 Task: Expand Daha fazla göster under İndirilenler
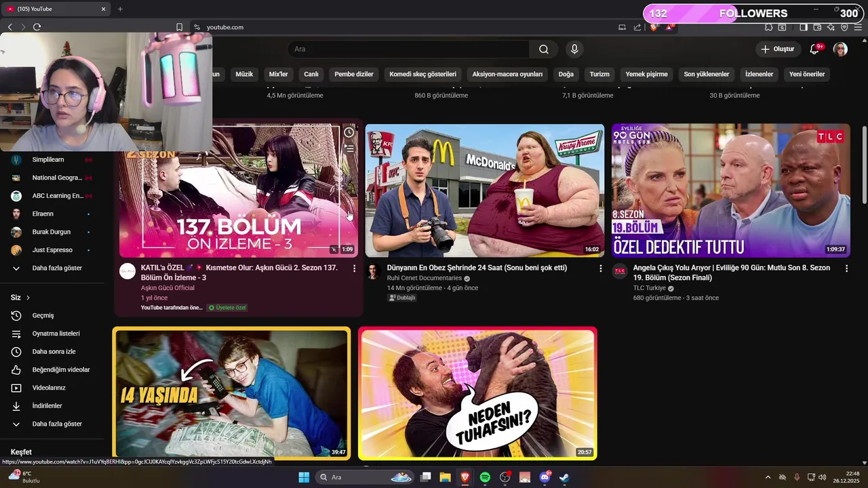point(52,424)
